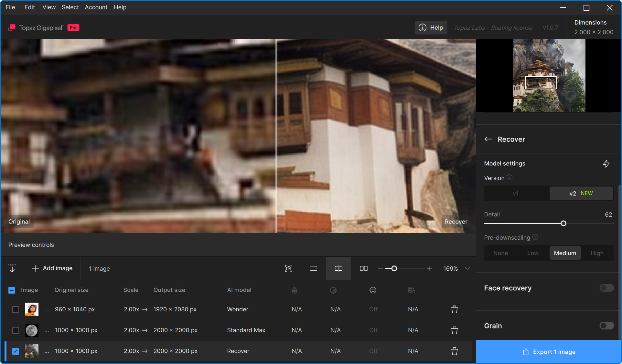Open the three-dot menu for Wonder image
The image size is (622, 364).
tap(47, 309)
